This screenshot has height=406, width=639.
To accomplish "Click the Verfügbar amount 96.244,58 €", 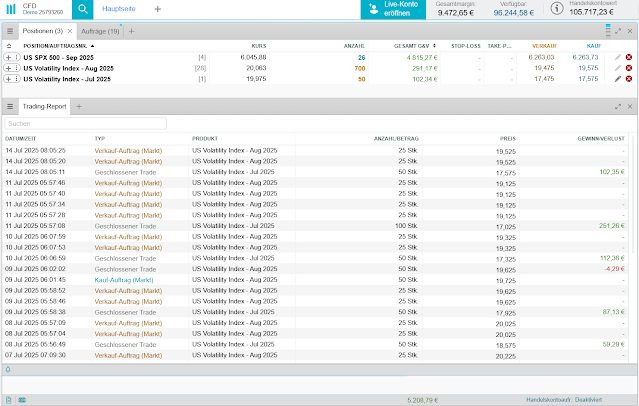I will click(x=513, y=13).
